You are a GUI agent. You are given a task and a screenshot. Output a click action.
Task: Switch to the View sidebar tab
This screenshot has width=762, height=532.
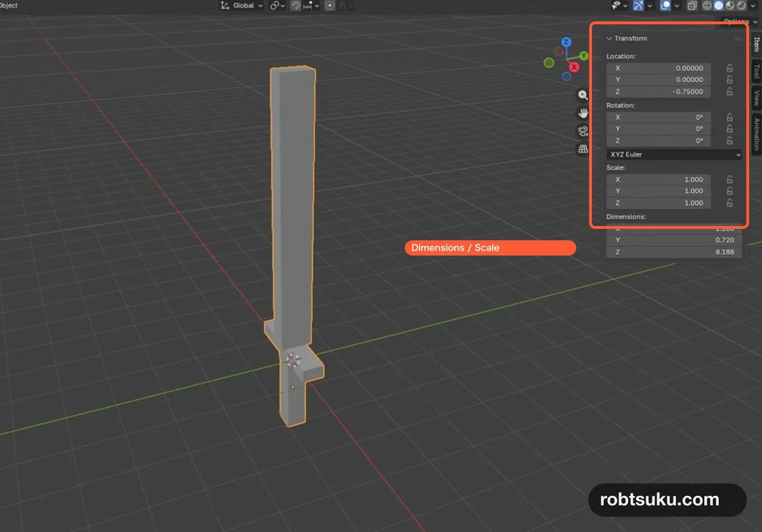756,99
